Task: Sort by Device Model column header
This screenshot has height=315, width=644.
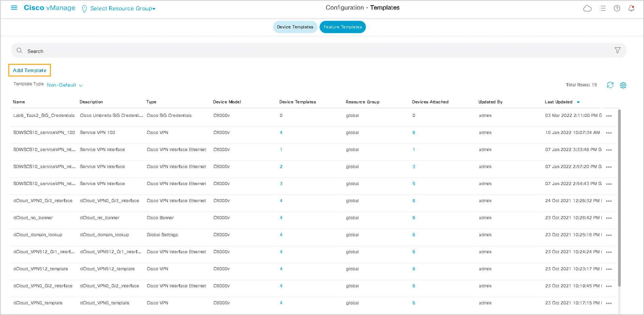Action: coord(227,102)
